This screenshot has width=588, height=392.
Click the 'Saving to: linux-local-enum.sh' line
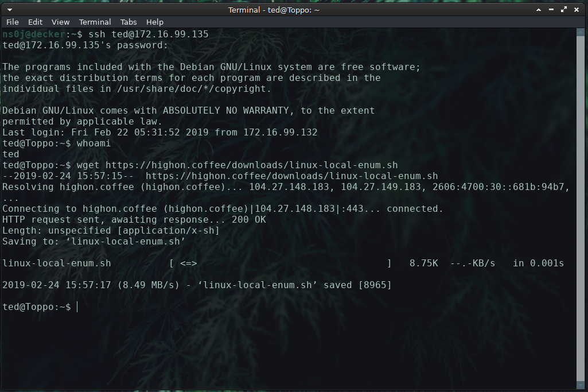click(94, 241)
